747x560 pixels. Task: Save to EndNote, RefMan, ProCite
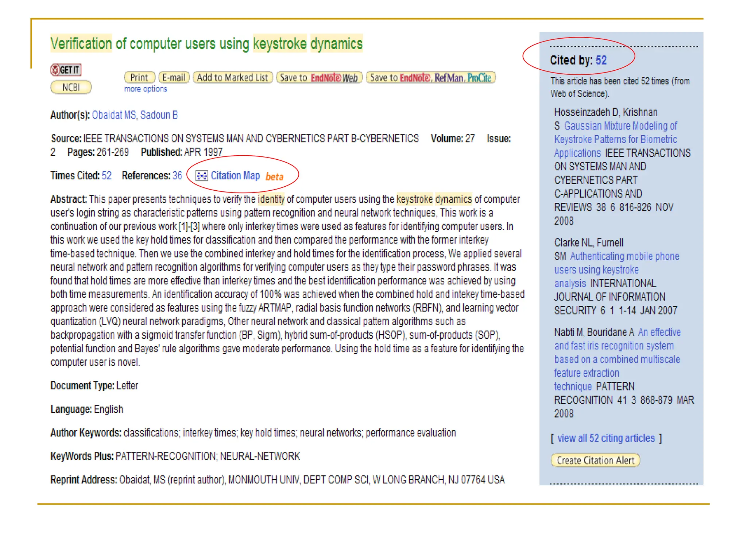tap(430, 77)
